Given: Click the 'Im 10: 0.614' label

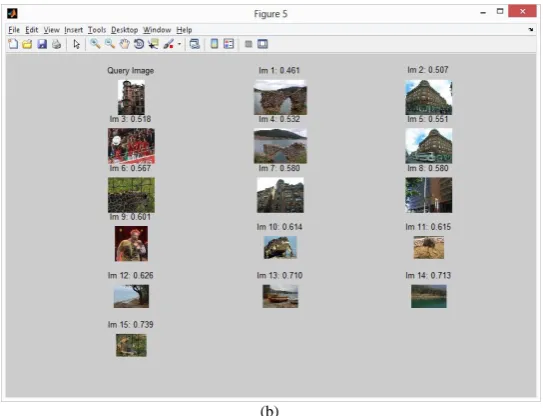Looking at the screenshot, I should 279,227.
